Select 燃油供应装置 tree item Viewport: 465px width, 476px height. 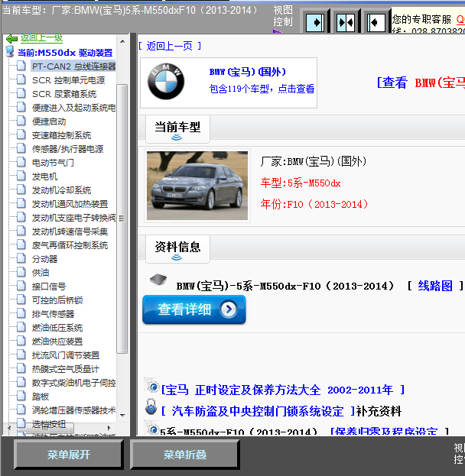[57, 342]
